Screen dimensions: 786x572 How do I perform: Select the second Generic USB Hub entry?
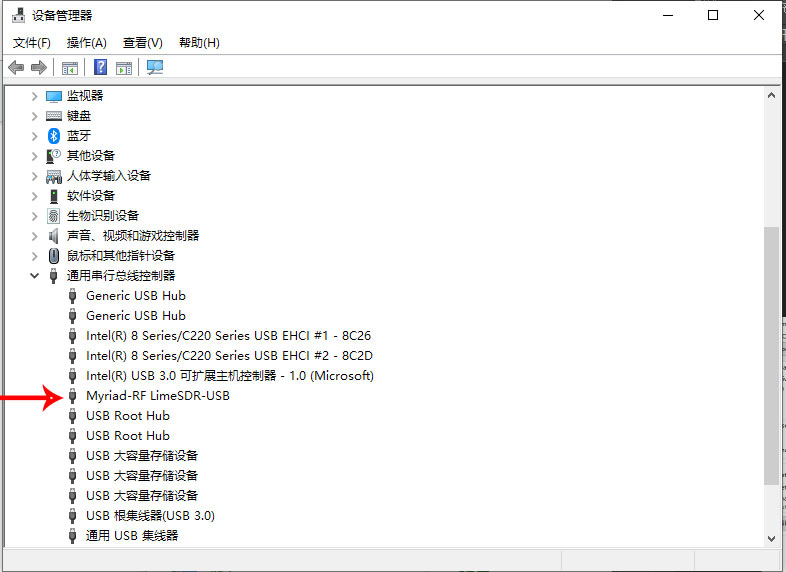[x=136, y=316]
